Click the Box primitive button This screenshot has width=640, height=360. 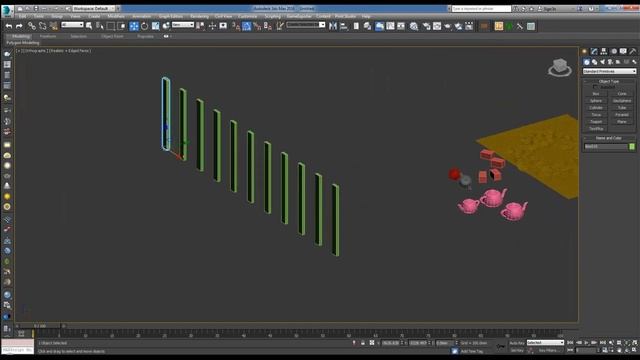tap(596, 94)
